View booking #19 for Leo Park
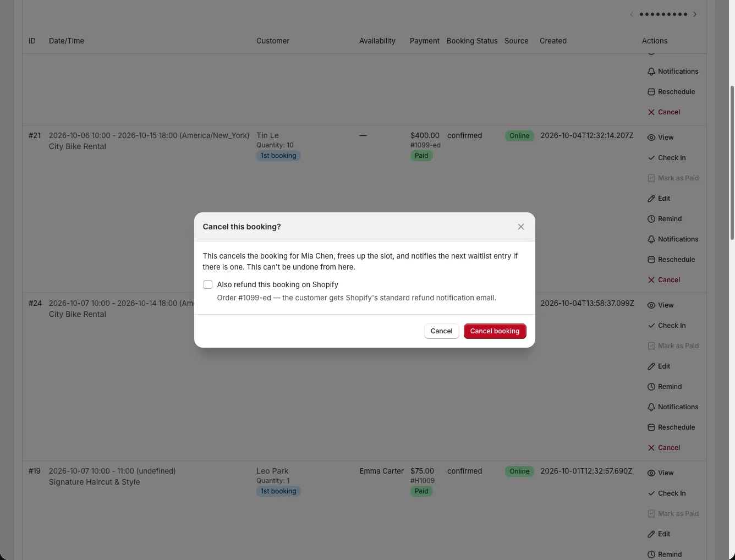This screenshot has height=560, width=735. click(661, 473)
